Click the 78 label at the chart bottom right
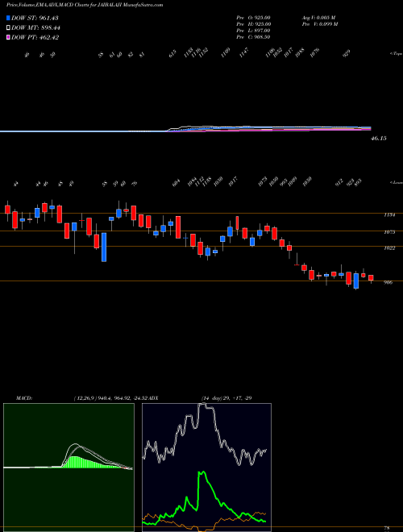 click(x=387, y=528)
